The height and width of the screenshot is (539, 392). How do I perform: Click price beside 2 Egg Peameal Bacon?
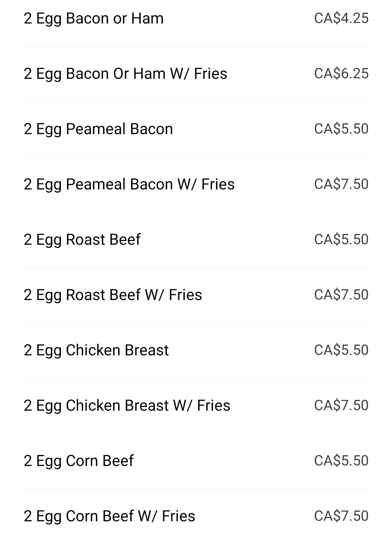coord(341,129)
